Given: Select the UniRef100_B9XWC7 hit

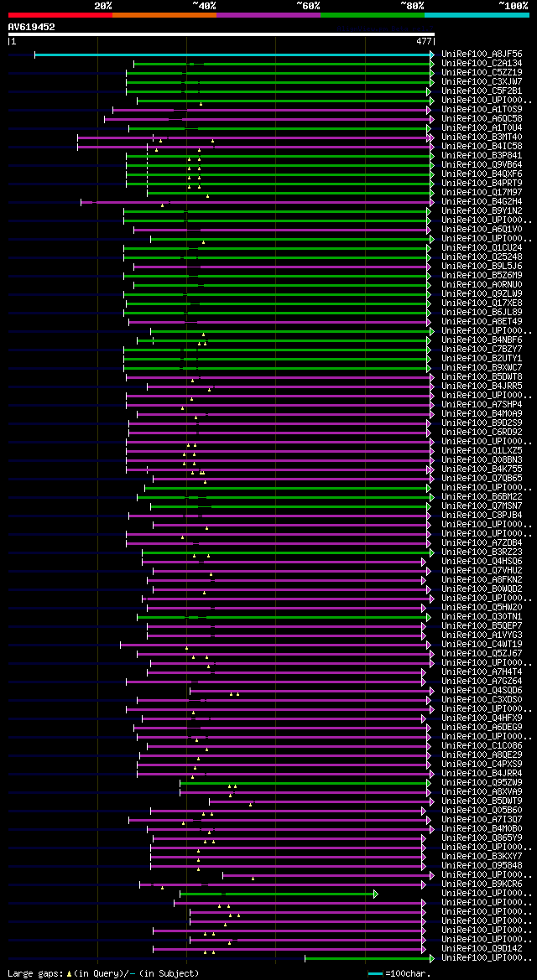Looking at the screenshot, I should (x=482, y=367).
